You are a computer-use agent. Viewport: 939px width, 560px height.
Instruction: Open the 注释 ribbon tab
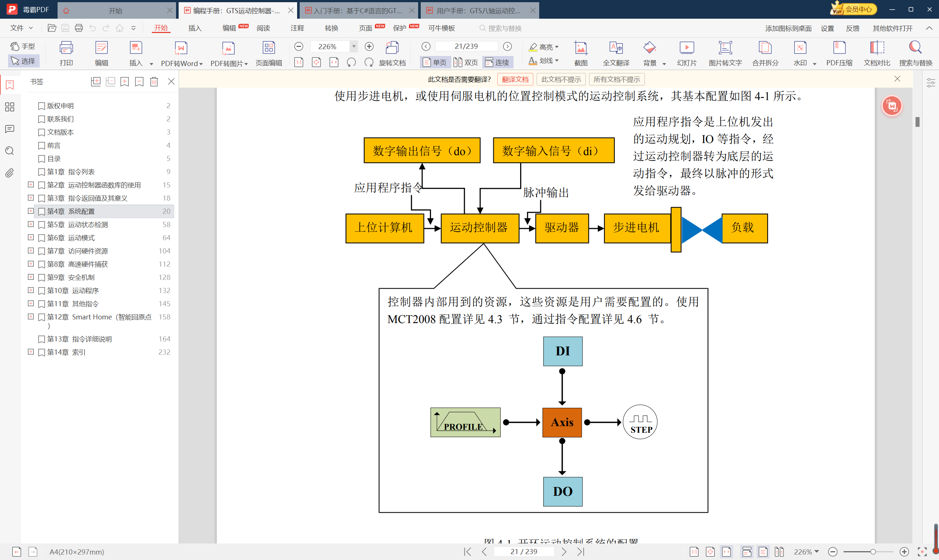[x=297, y=28]
